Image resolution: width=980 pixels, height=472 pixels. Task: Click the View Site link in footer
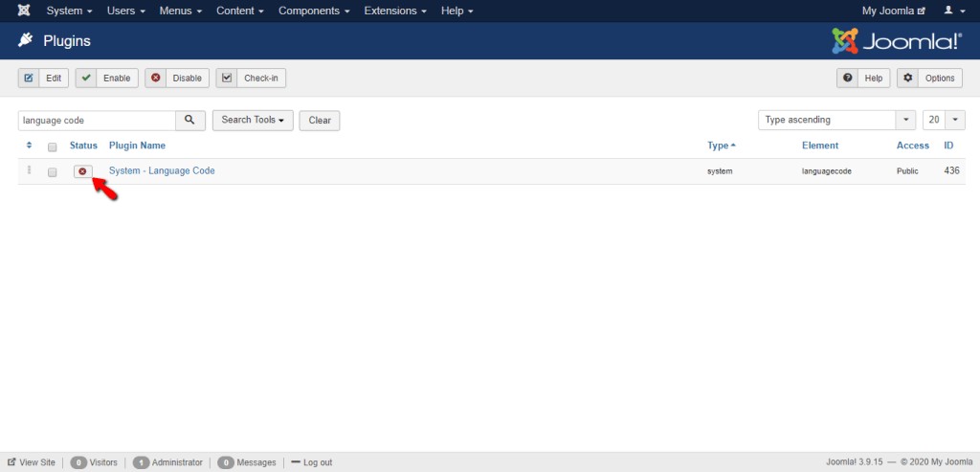pos(32,462)
